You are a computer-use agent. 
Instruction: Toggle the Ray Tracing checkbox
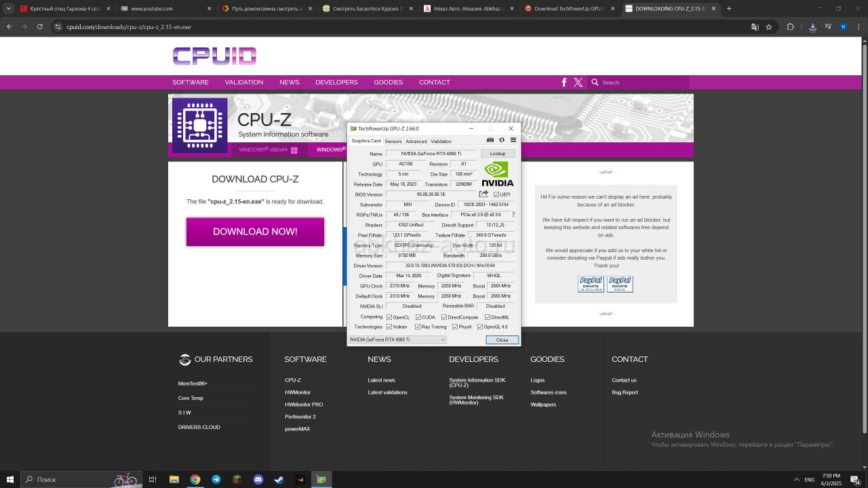pyautogui.click(x=418, y=327)
